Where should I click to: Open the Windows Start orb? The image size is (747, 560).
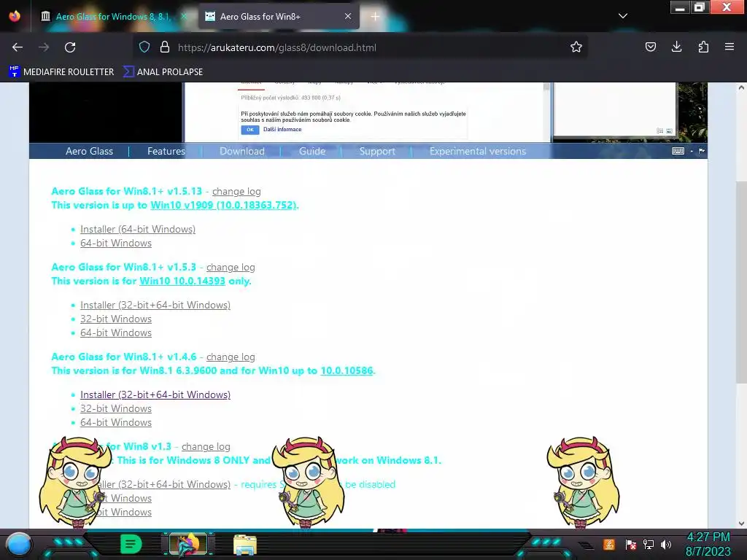19,545
